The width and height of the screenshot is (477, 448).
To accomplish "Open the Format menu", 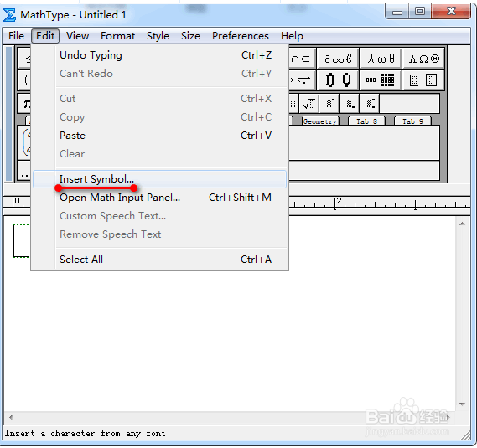I will coord(117,36).
